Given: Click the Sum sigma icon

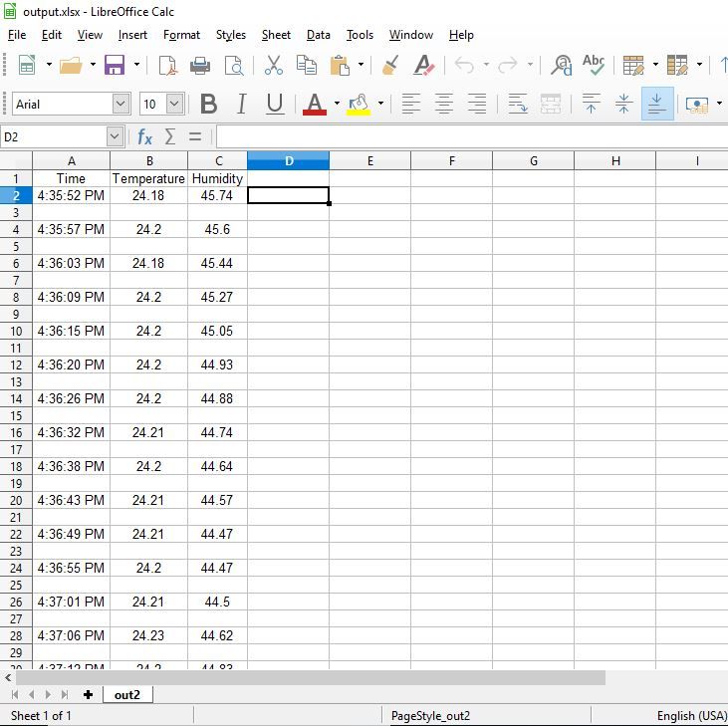Looking at the screenshot, I should (170, 137).
